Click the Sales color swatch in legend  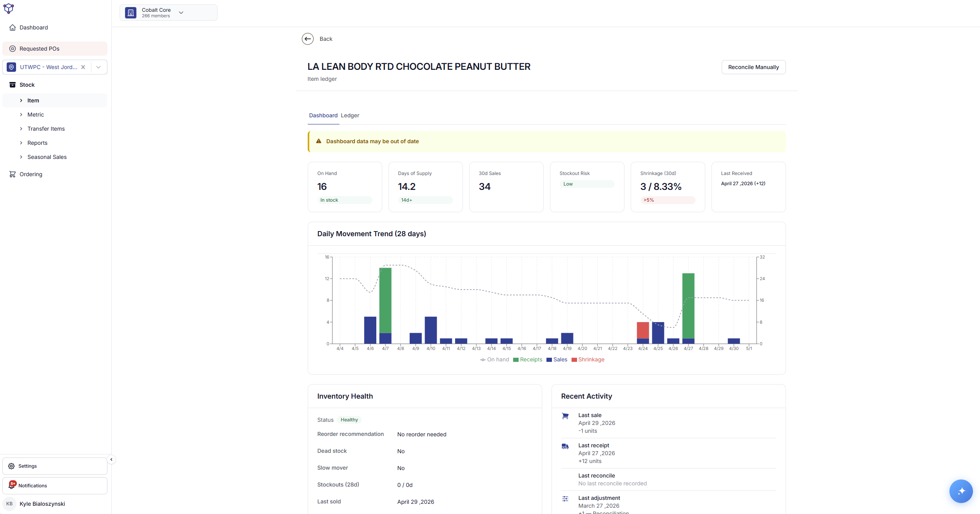coord(549,360)
